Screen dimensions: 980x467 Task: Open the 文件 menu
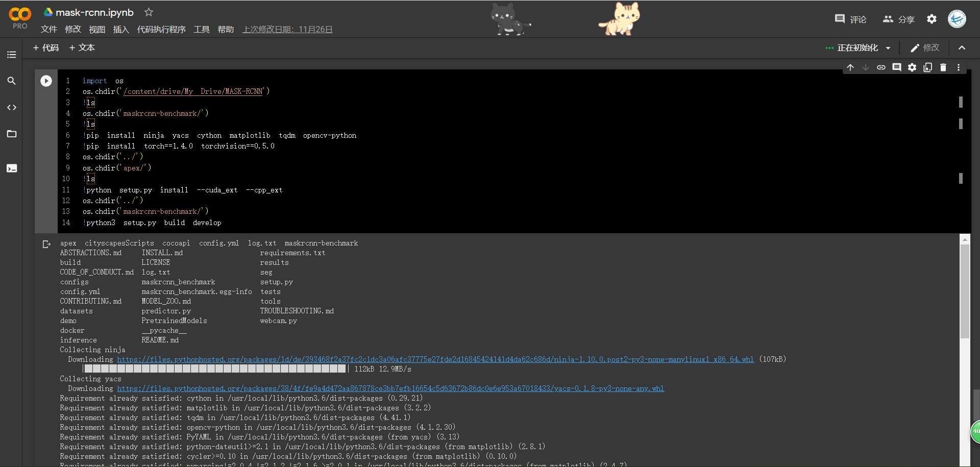[x=49, y=29]
